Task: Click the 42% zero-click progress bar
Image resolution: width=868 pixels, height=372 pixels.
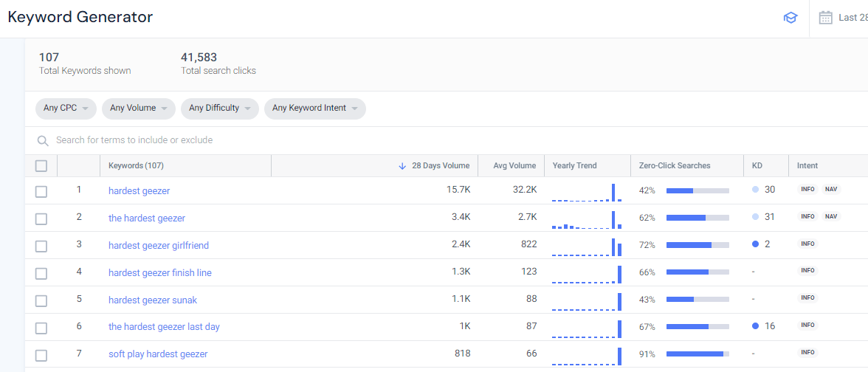Action: (697, 190)
